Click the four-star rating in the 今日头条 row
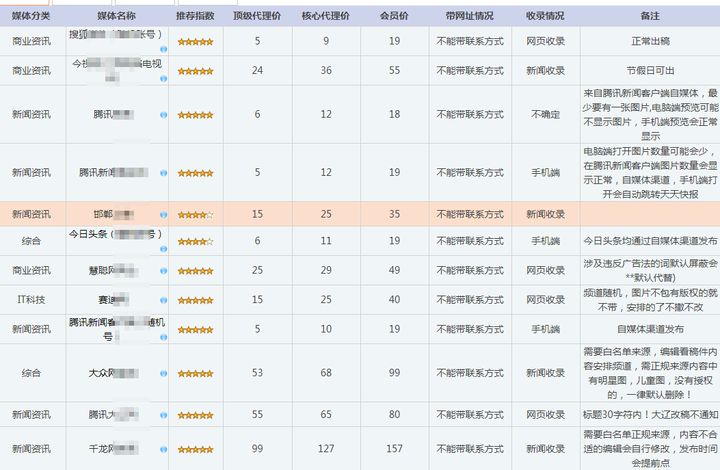720x470 pixels. pyautogui.click(x=196, y=241)
